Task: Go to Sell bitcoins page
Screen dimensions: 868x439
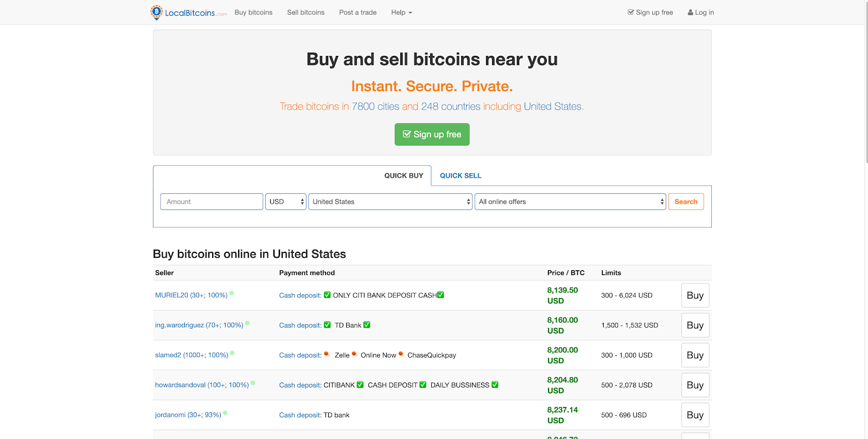Action: pos(305,12)
